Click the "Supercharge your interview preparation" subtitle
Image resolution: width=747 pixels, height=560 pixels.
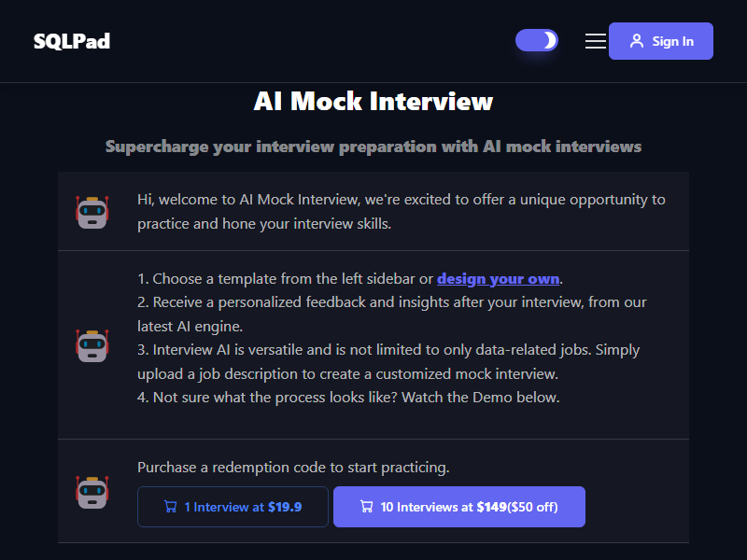[x=373, y=147]
